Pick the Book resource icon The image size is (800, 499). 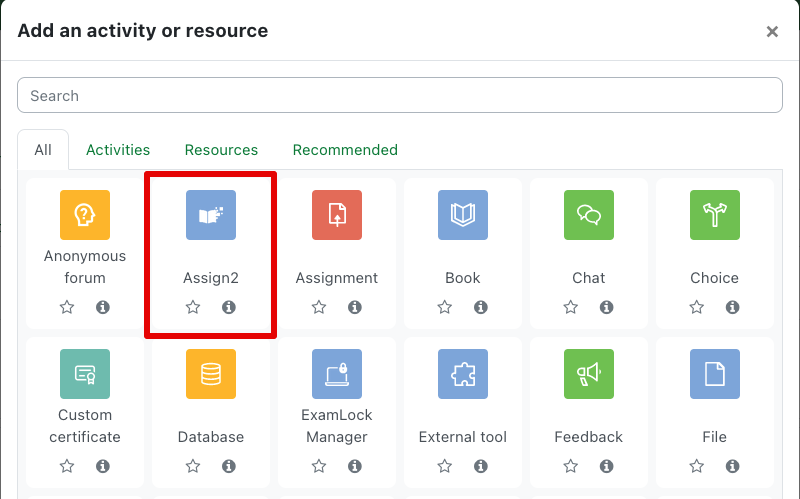463,215
